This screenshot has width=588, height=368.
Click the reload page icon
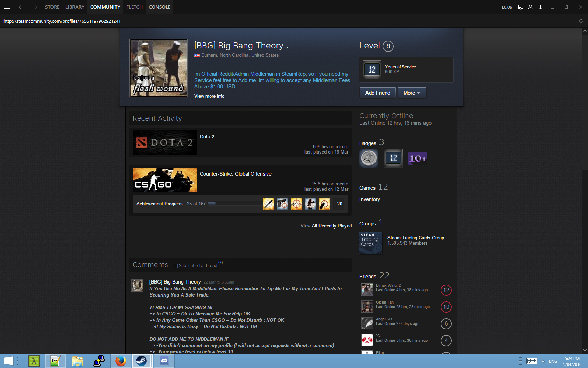pos(581,21)
